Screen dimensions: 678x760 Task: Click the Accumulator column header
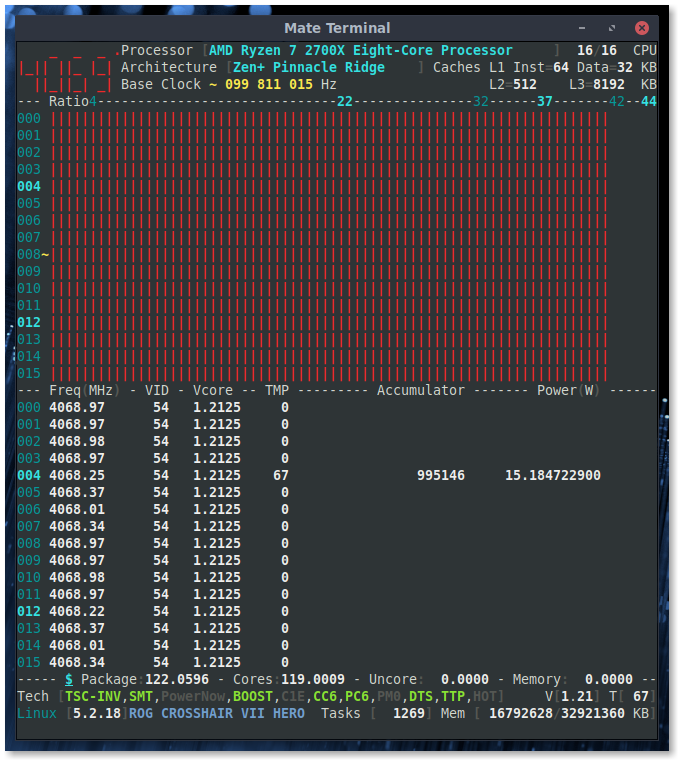pos(421,391)
